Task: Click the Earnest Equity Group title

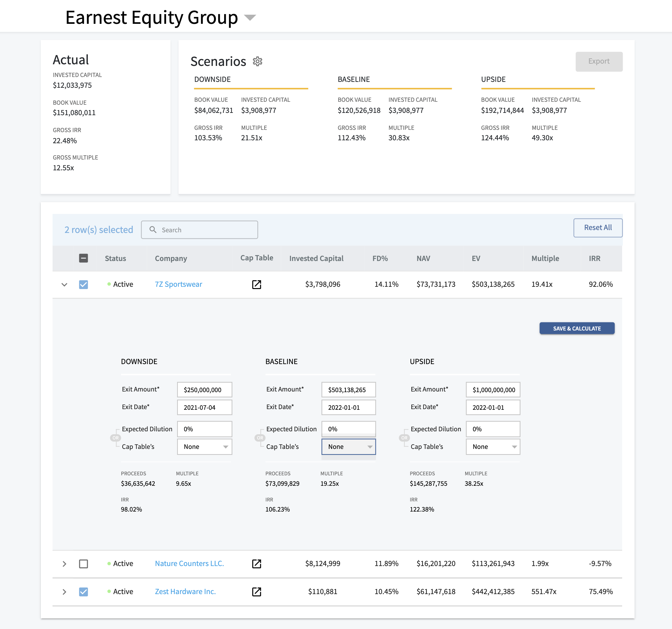Action: [x=151, y=18]
